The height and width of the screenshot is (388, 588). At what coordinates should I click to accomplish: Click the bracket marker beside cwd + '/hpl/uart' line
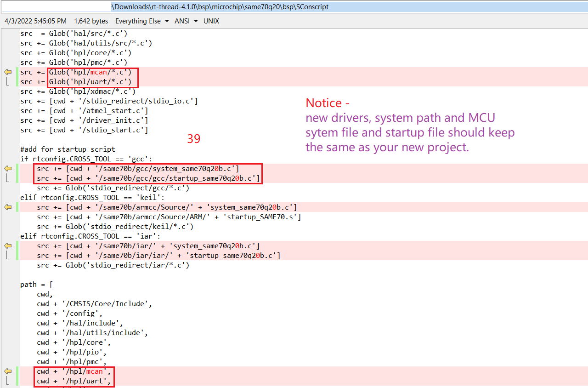(x=7, y=381)
